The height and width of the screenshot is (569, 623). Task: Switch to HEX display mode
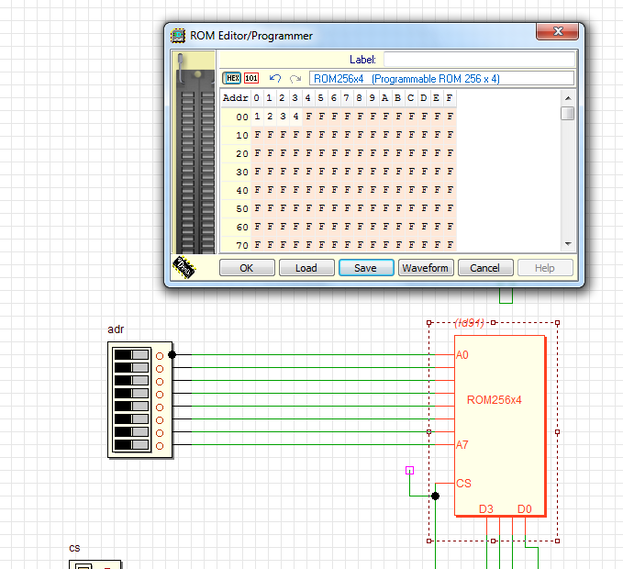[x=232, y=78]
